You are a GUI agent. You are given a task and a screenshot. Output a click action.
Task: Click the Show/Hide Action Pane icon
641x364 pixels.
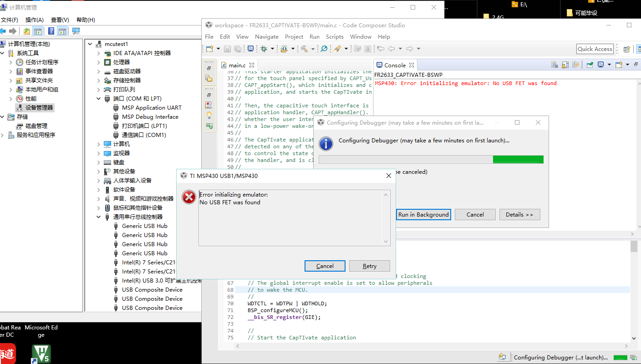point(62,31)
